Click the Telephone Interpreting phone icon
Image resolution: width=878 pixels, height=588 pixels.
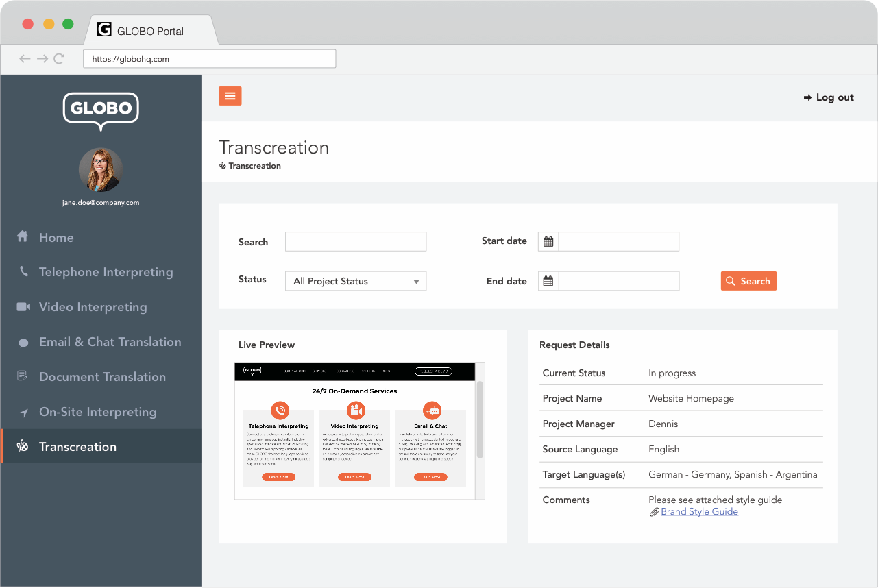point(24,271)
